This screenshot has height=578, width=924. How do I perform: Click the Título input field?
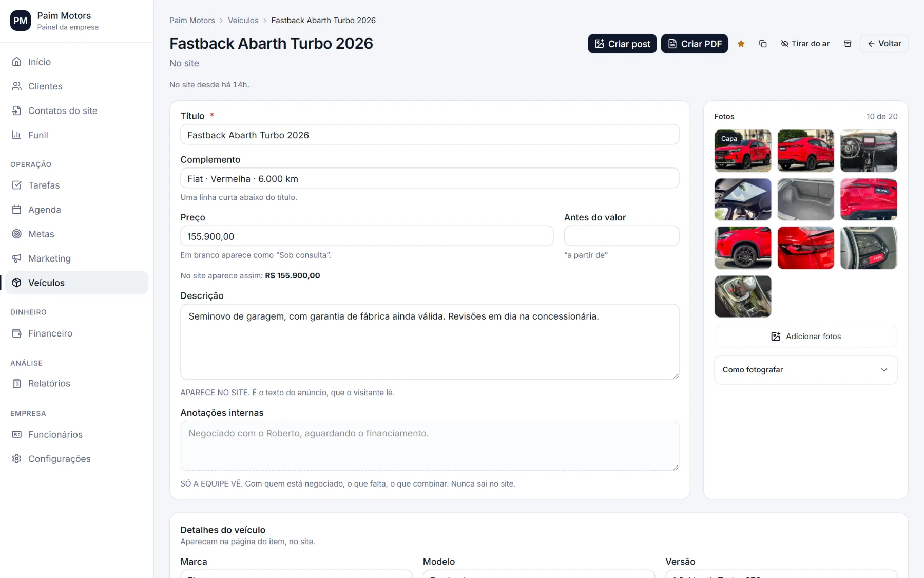click(x=430, y=135)
